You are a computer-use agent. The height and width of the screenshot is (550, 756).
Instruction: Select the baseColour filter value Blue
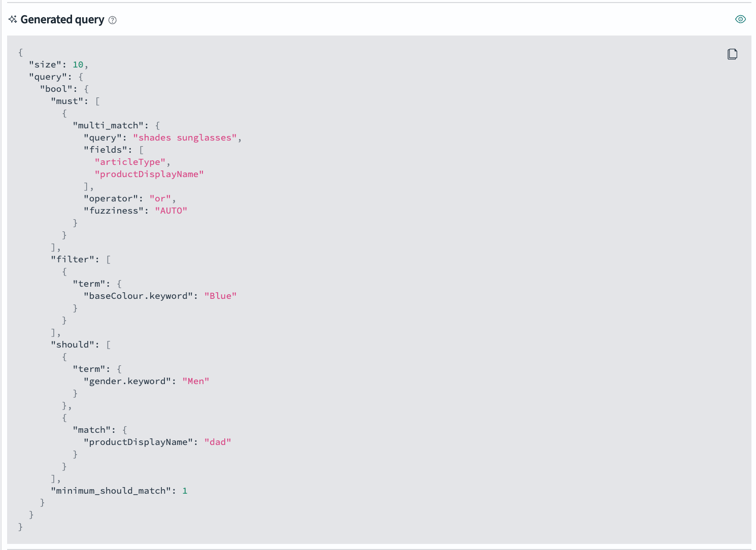point(220,295)
